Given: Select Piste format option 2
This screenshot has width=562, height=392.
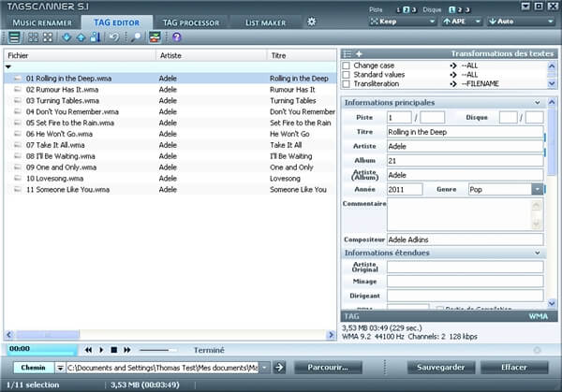Looking at the screenshot, I should [407, 10].
